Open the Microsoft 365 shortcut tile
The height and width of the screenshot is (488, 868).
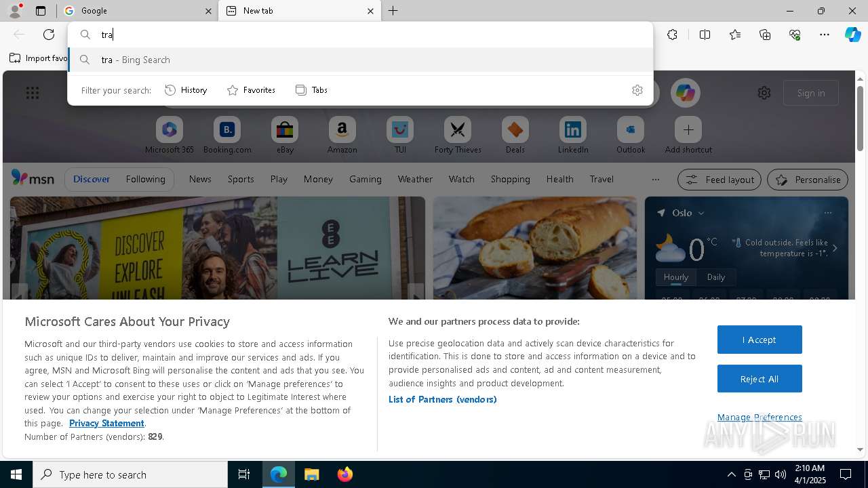[170, 135]
